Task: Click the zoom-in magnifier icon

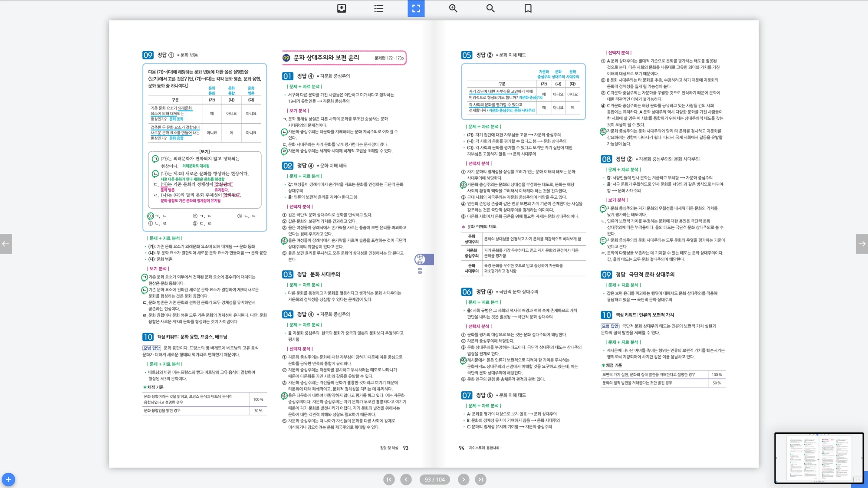Action: pyautogui.click(x=453, y=8)
